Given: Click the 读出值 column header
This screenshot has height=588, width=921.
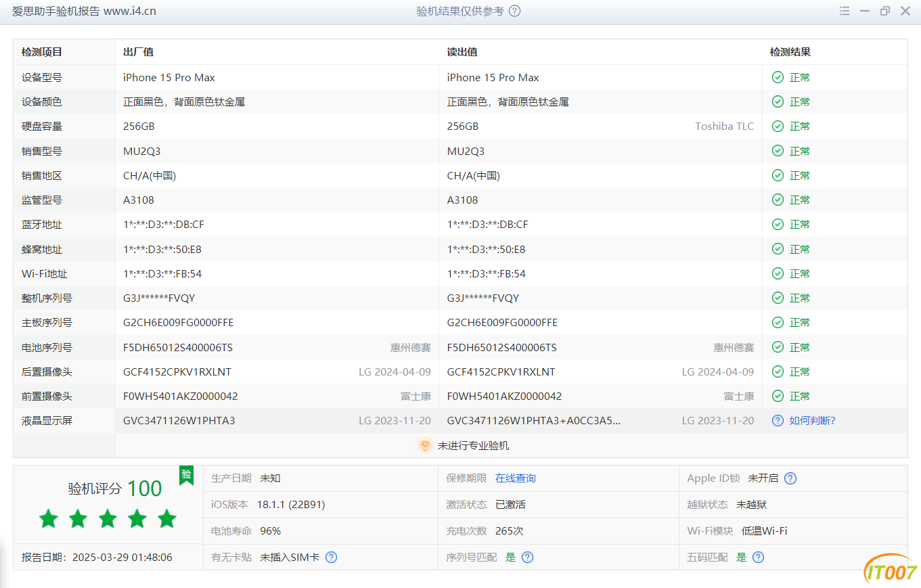Looking at the screenshot, I should (462, 52).
